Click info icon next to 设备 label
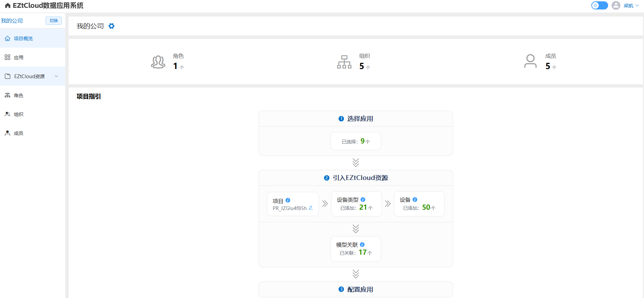The height and width of the screenshot is (298, 644). point(415,200)
